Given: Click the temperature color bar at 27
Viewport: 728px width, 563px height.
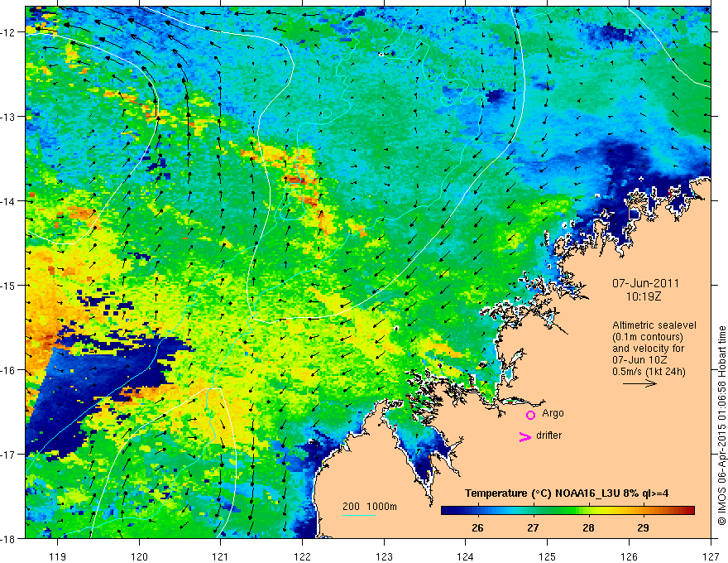Looking at the screenshot, I should (534, 511).
